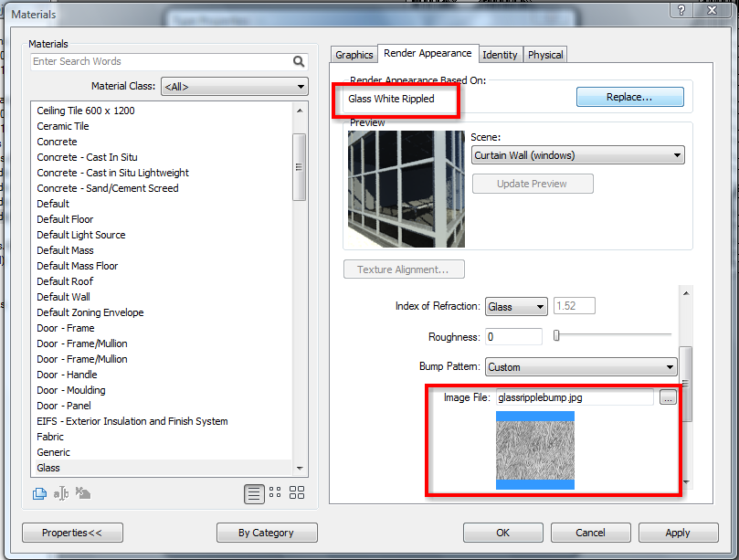Click the Image File name field

point(575,397)
